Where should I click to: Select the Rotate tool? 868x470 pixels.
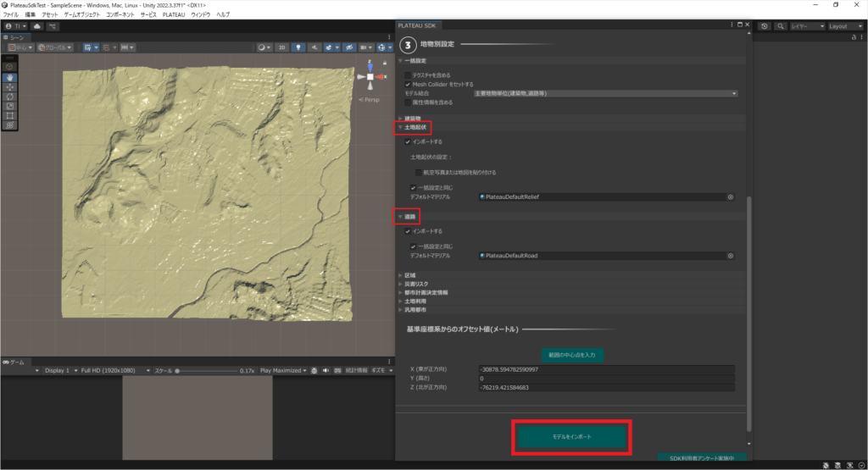pyautogui.click(x=9, y=97)
